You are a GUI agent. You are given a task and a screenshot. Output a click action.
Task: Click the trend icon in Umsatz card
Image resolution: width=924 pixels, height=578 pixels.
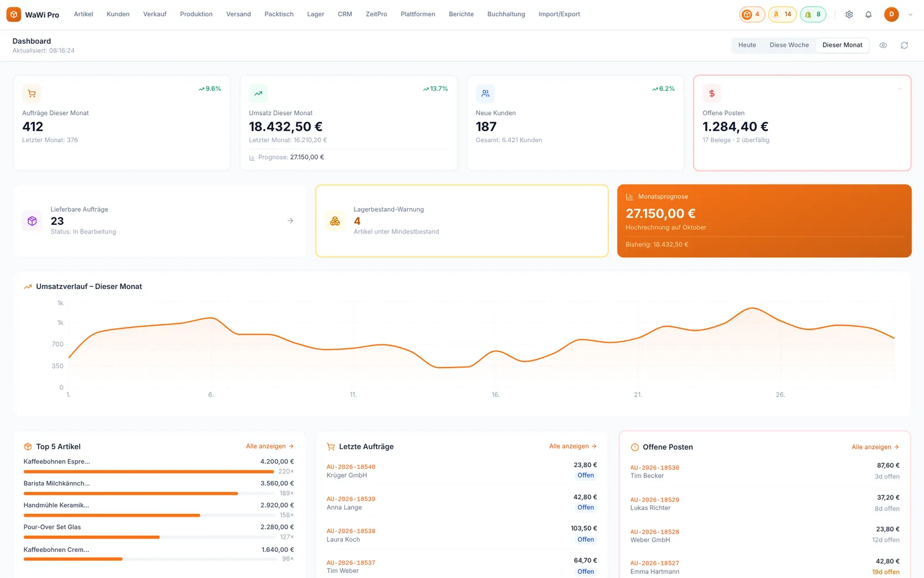258,94
